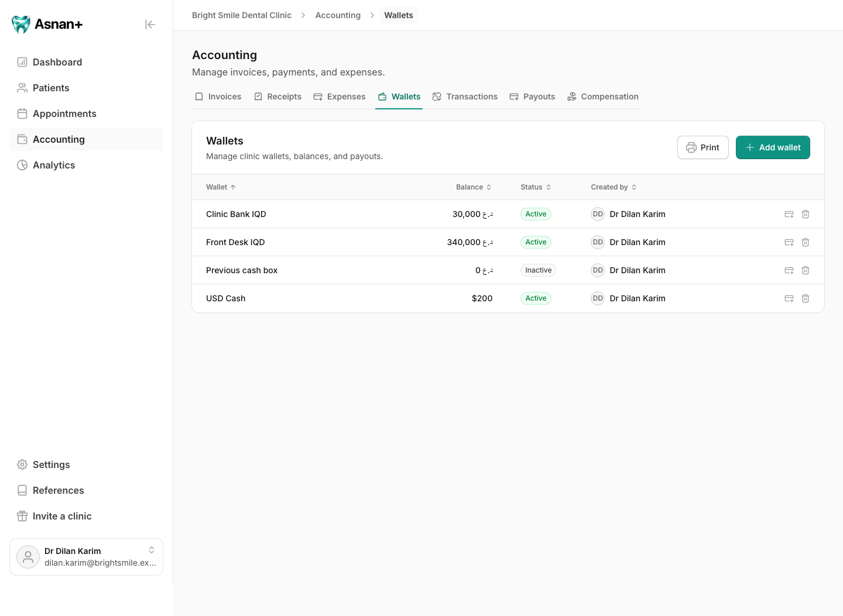The width and height of the screenshot is (843, 616).
Task: Expand the Dr Dilan Karim account switcher
Action: (x=152, y=550)
